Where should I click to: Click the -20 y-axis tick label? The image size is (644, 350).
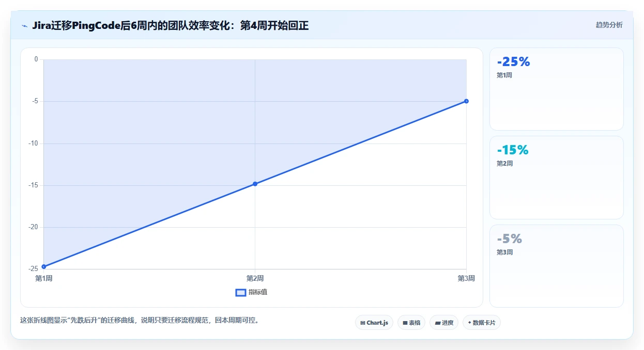(34, 227)
